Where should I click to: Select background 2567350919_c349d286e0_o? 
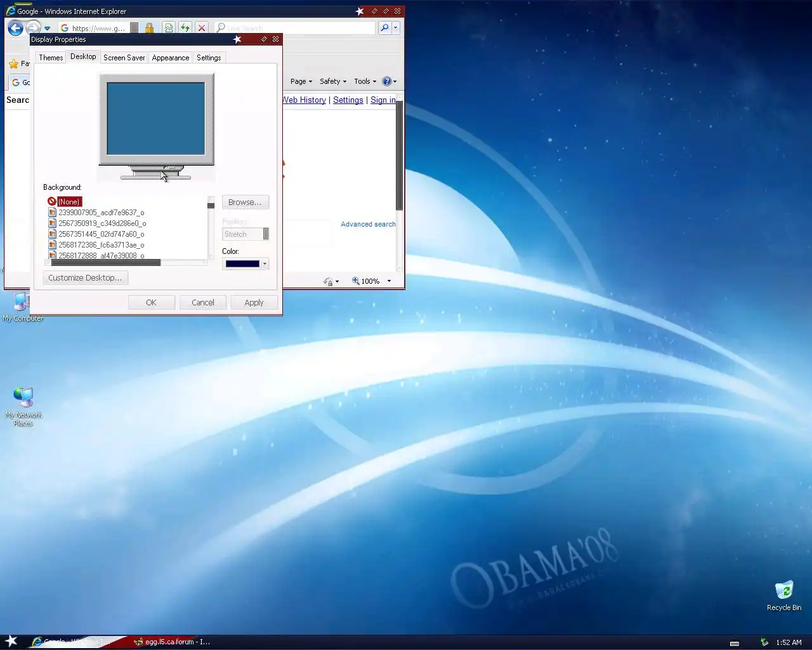[102, 223]
